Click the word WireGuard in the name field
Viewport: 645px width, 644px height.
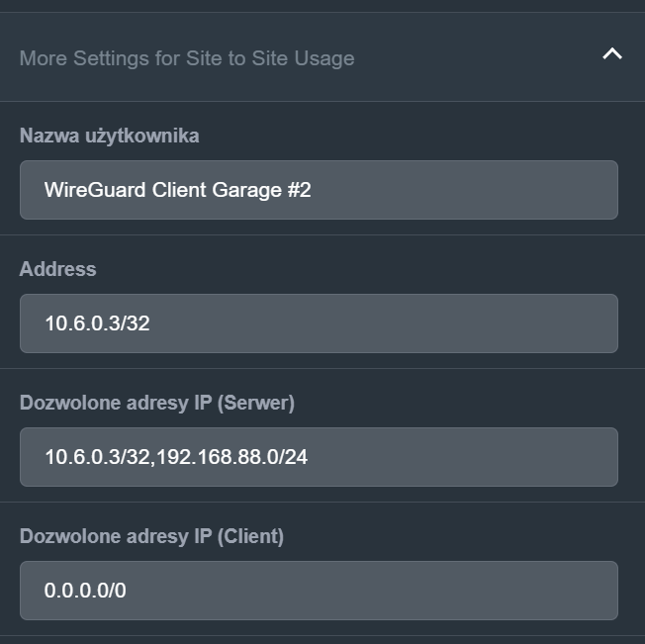95,190
